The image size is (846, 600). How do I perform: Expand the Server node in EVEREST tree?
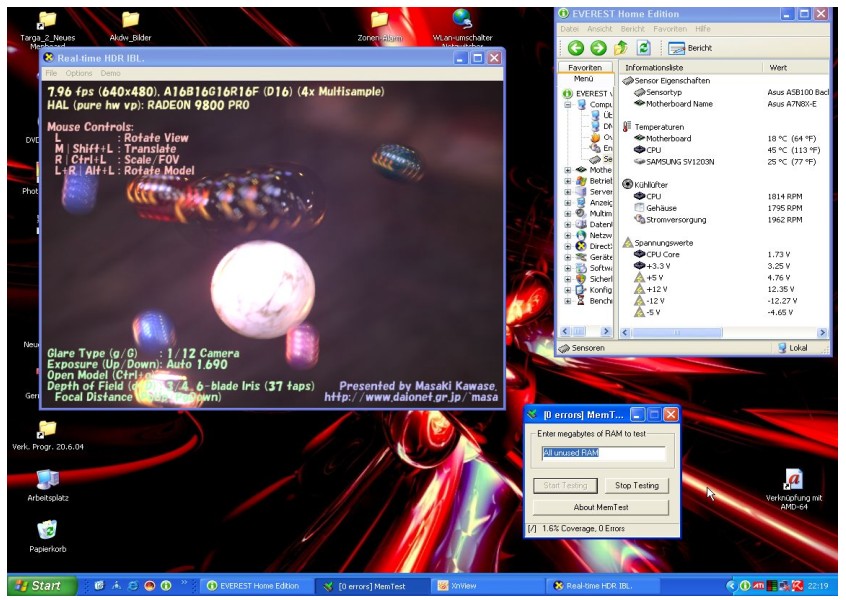click(568, 192)
